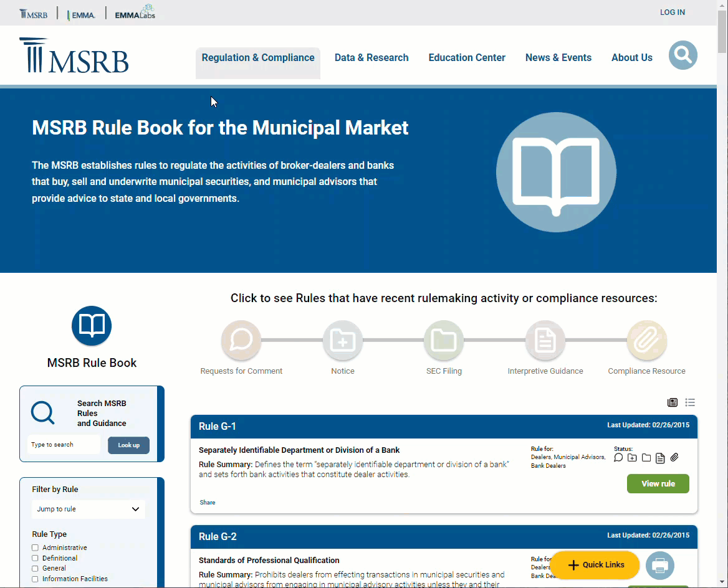Switch to card view icon
The image size is (728, 588).
coord(673,402)
